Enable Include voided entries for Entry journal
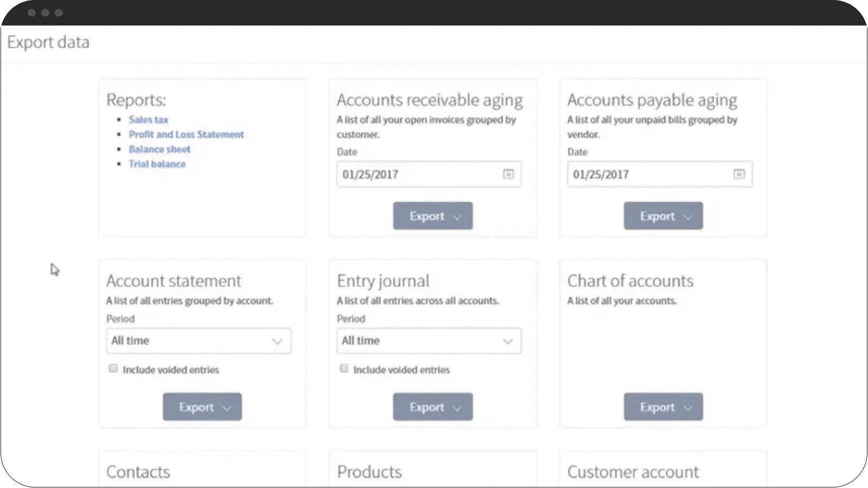The image size is (868, 488). (x=344, y=369)
